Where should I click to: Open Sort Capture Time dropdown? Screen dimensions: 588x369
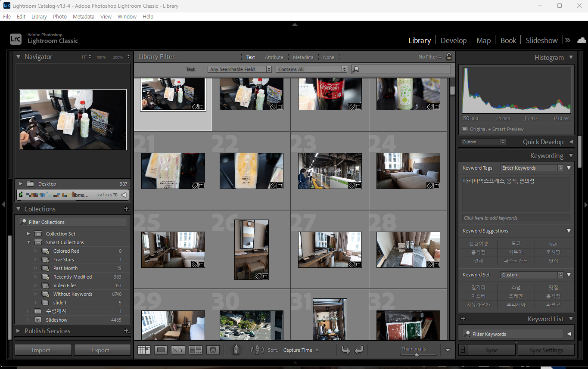[x=301, y=350]
